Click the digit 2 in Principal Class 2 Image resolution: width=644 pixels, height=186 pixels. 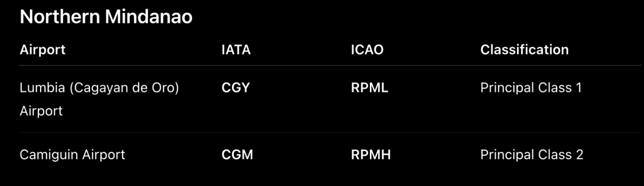[579, 155]
